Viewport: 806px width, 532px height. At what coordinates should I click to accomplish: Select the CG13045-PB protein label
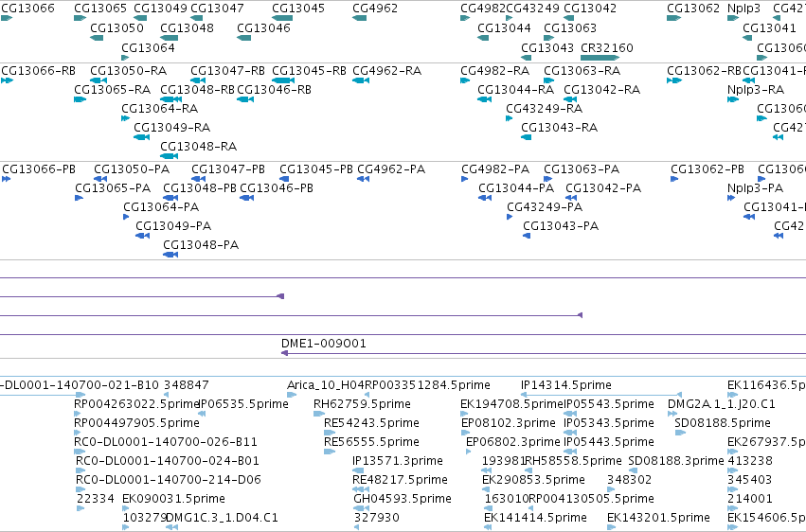(316, 168)
